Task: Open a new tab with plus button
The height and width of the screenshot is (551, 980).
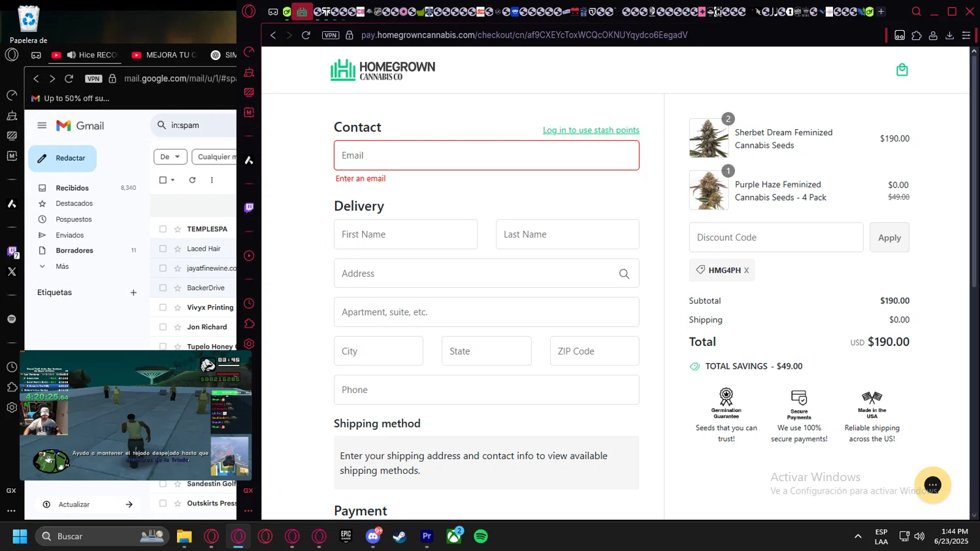Action: pyautogui.click(x=881, y=11)
